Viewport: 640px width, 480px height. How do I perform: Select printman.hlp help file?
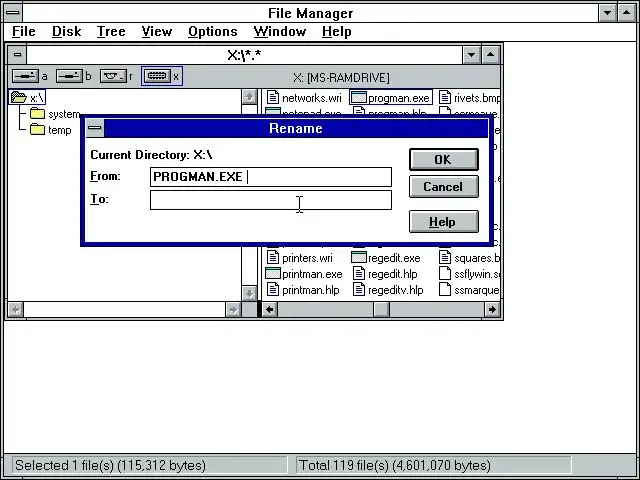[x=303, y=290]
